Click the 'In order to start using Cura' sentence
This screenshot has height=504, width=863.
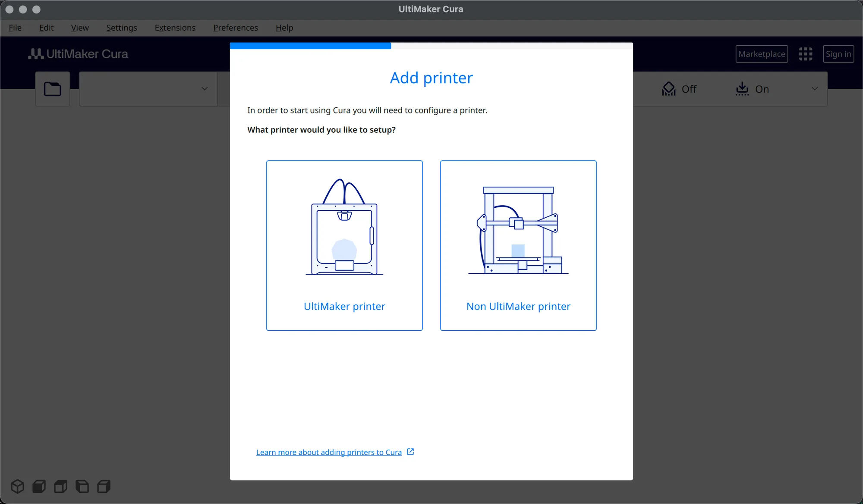pyautogui.click(x=367, y=110)
